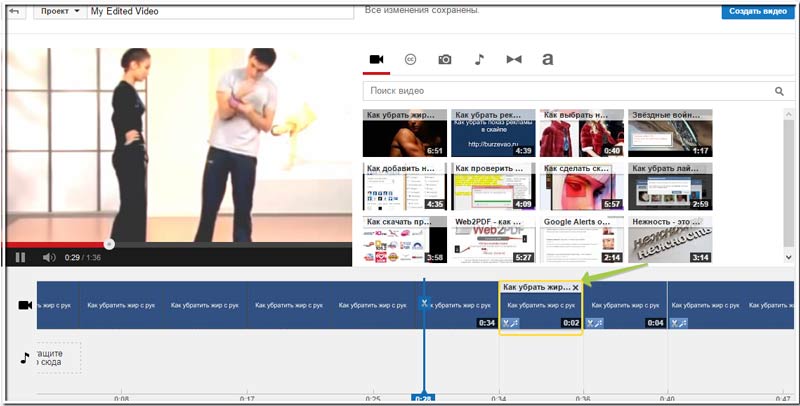800x406 pixels.
Task: Click the scissors marker on the timeline playhead
Action: point(424,302)
